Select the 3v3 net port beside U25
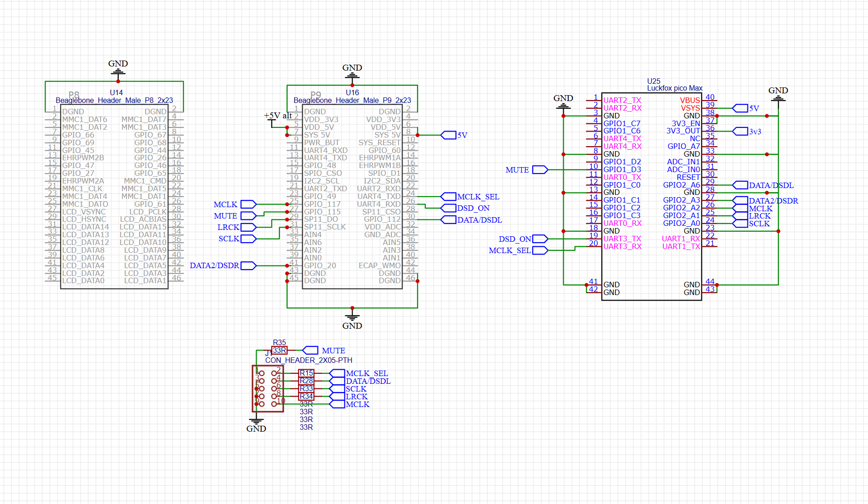868x504 pixels. 740,131
